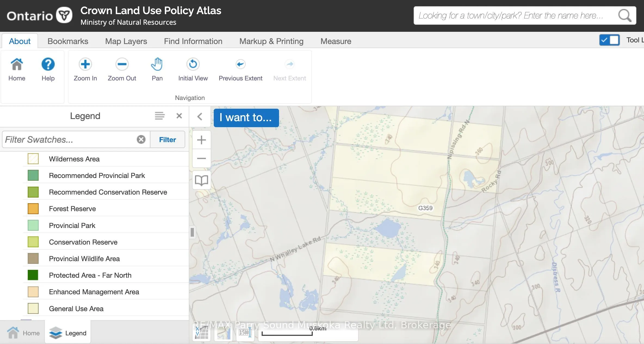Zoom out using map minus button

click(201, 158)
